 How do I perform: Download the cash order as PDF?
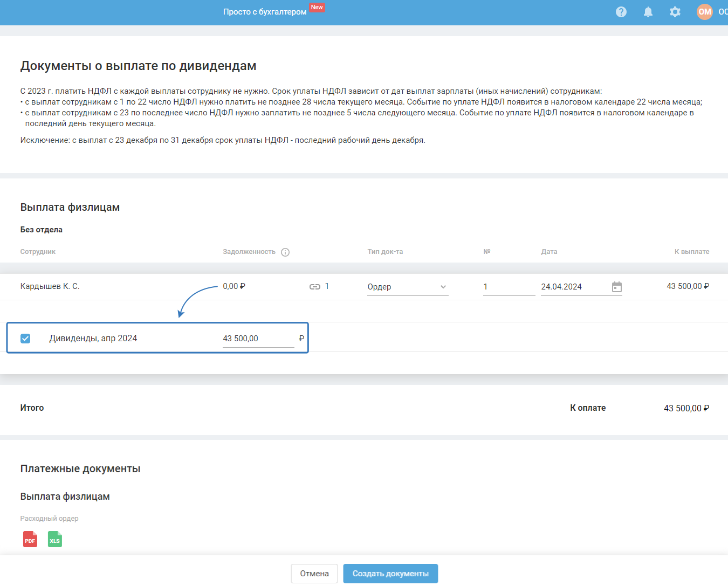click(x=30, y=539)
